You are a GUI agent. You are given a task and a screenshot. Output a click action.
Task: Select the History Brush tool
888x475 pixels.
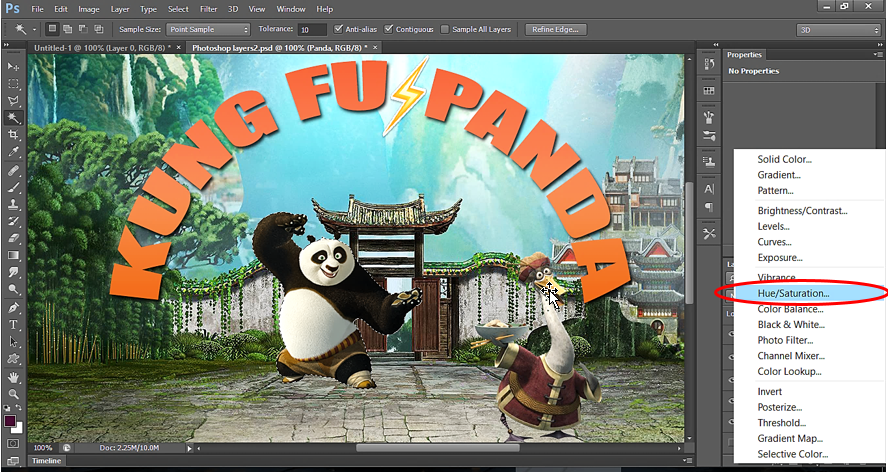click(x=13, y=221)
